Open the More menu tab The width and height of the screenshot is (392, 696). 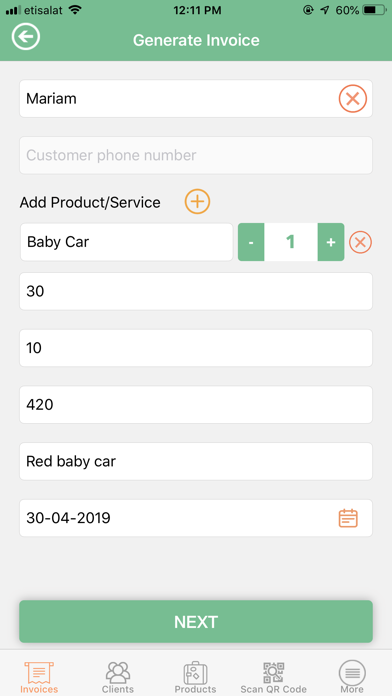352,677
